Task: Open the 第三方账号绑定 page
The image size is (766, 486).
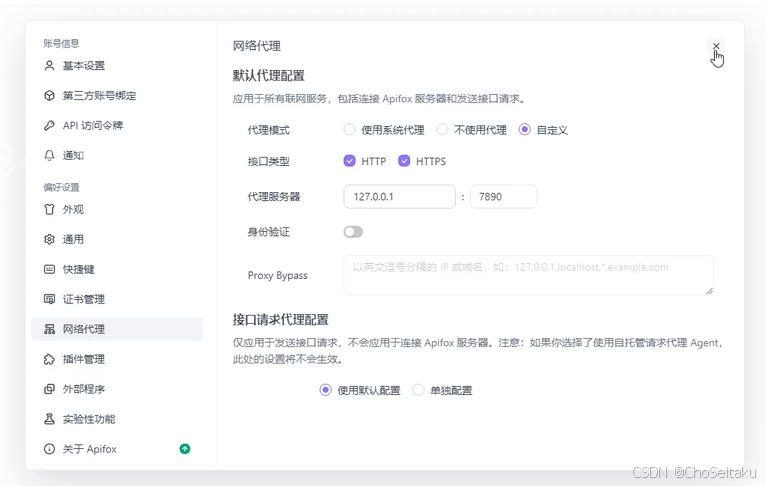Action: click(117, 96)
